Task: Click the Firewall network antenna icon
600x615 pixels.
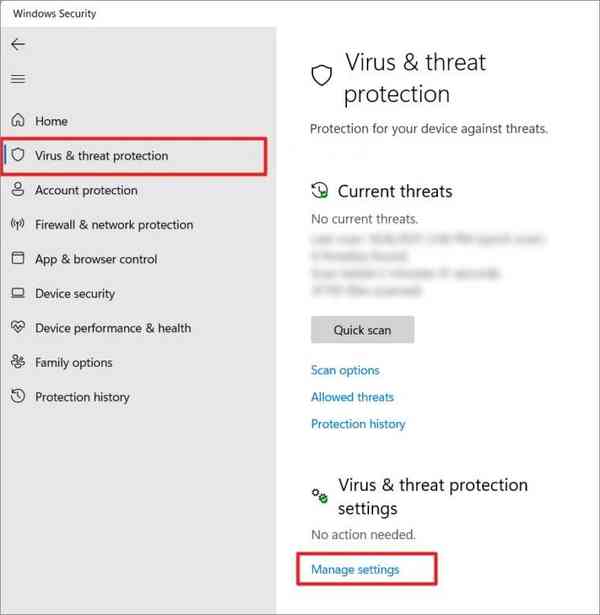Action: tap(17, 225)
